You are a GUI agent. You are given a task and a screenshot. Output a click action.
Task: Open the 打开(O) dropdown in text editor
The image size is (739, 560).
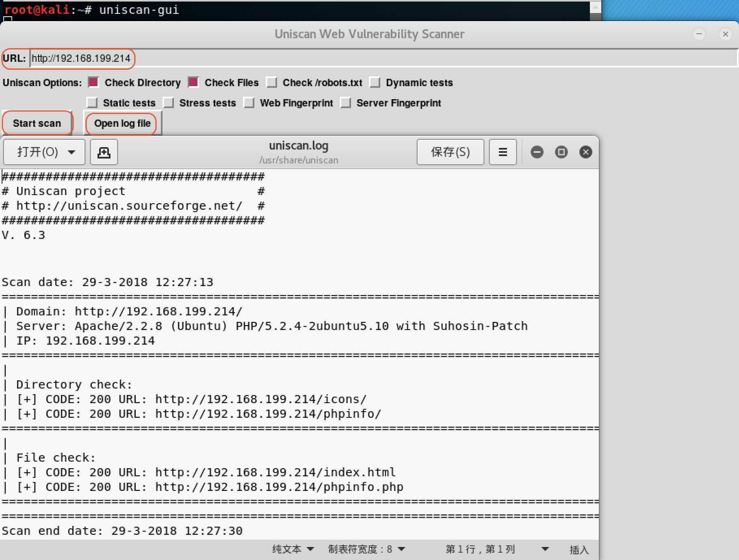(x=44, y=152)
